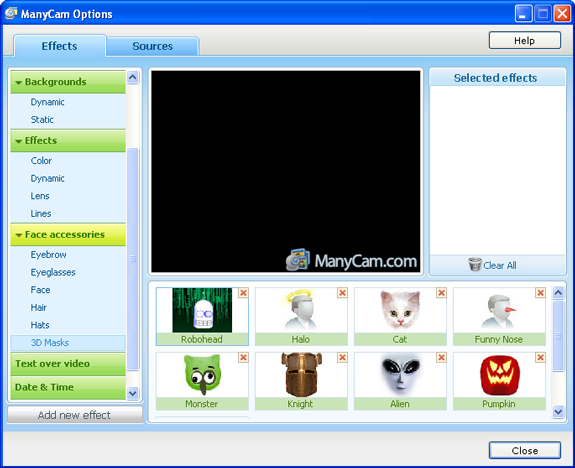
Task: Apply the Funny Nose effect
Action: [x=499, y=316]
